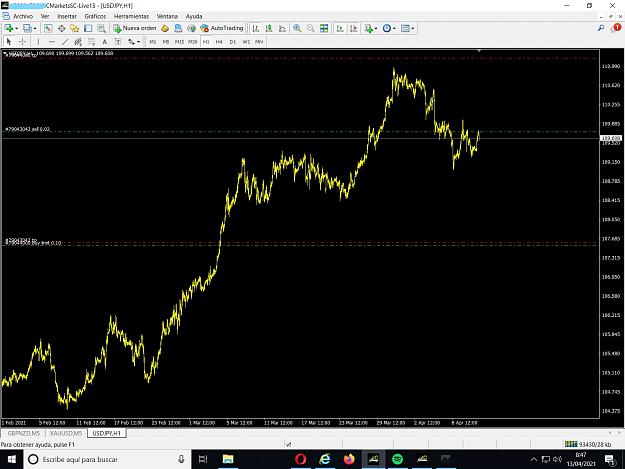This screenshot has width=625, height=469.
Task: Select the Fibonacci retracement tool
Action: coord(91,41)
